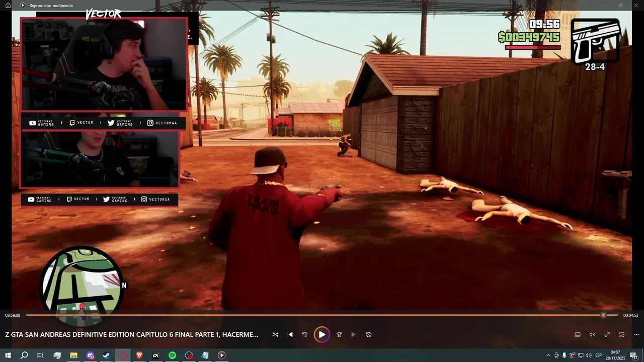Open network status tray icon

click(x=581, y=355)
